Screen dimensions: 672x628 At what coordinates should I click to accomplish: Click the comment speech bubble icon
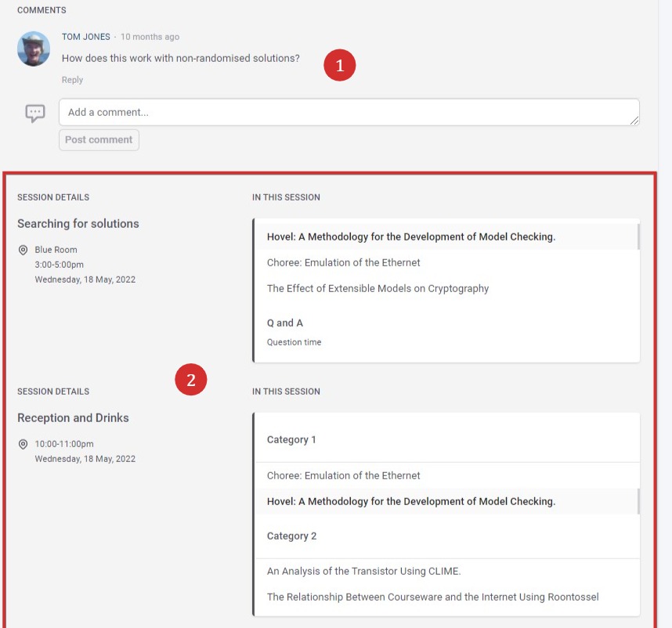coord(35,113)
